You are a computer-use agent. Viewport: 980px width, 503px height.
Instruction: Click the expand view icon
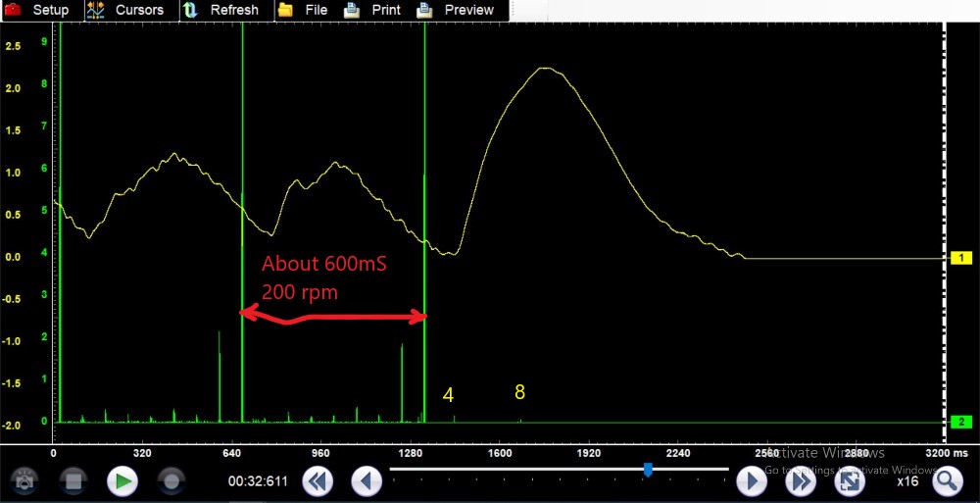tap(849, 481)
